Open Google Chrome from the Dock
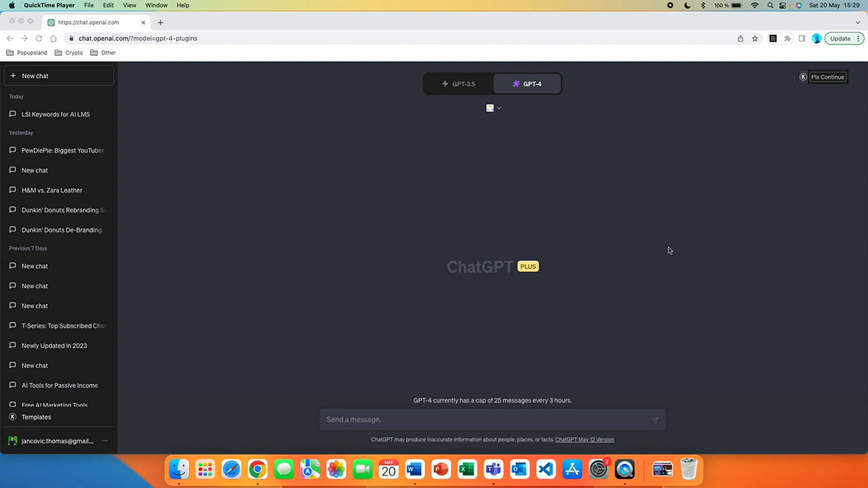 258,469
